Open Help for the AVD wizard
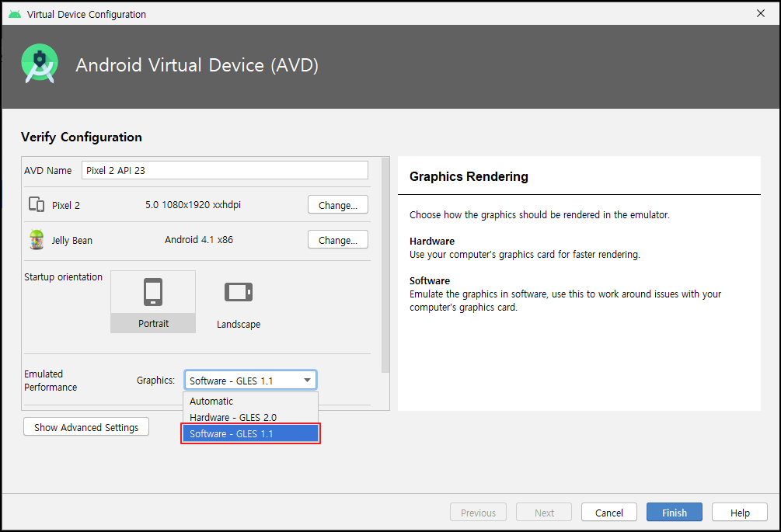Image resolution: width=781 pixels, height=532 pixels. coord(740,512)
